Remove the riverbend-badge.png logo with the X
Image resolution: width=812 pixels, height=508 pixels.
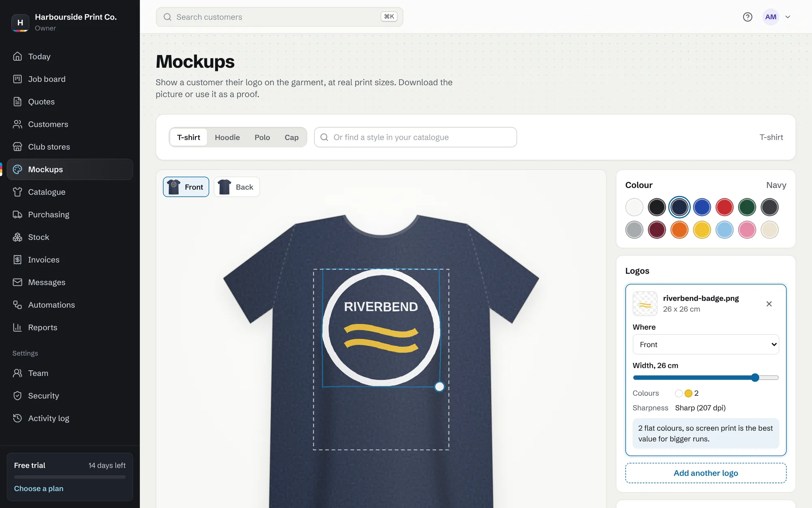(x=769, y=304)
